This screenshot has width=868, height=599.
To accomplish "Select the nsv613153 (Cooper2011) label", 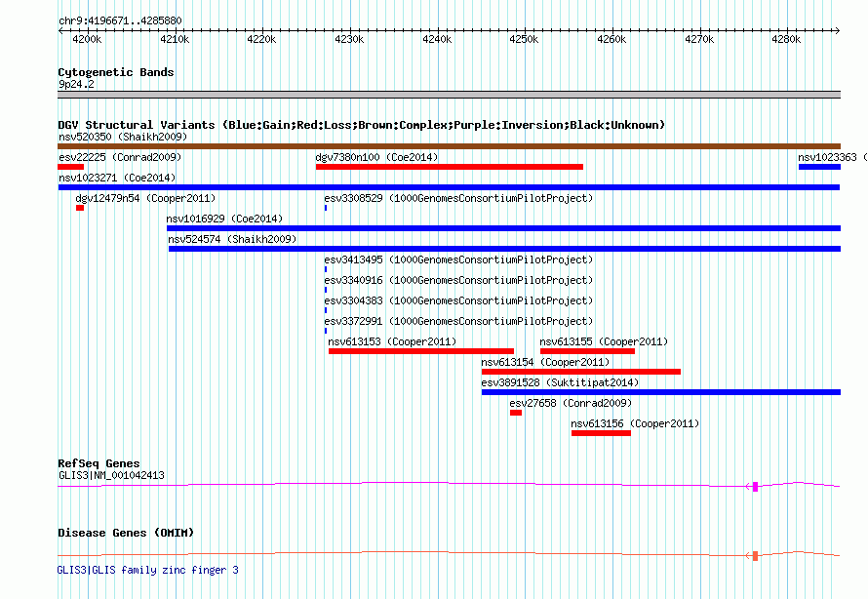I will pyautogui.click(x=392, y=341).
